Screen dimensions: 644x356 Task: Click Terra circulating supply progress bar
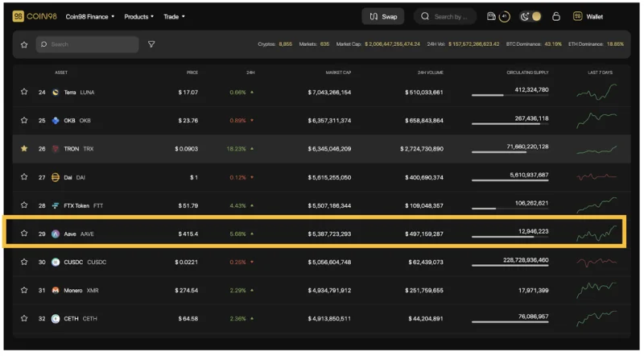click(x=510, y=95)
